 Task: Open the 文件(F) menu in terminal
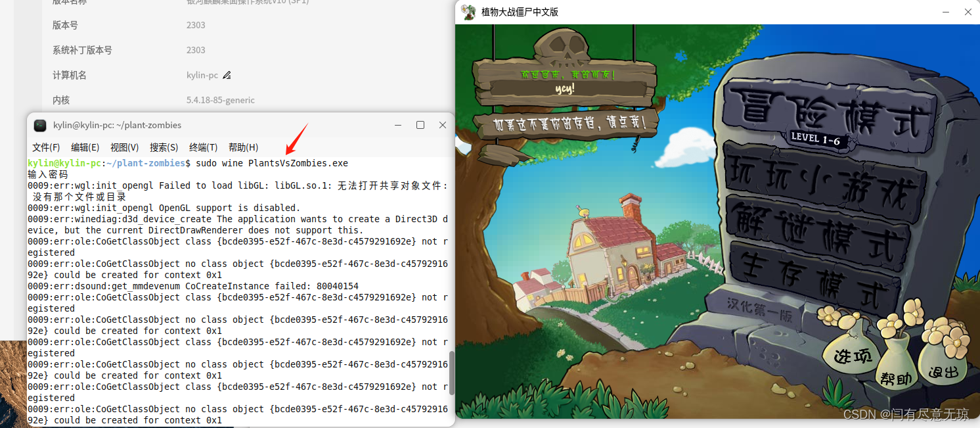tap(46, 147)
